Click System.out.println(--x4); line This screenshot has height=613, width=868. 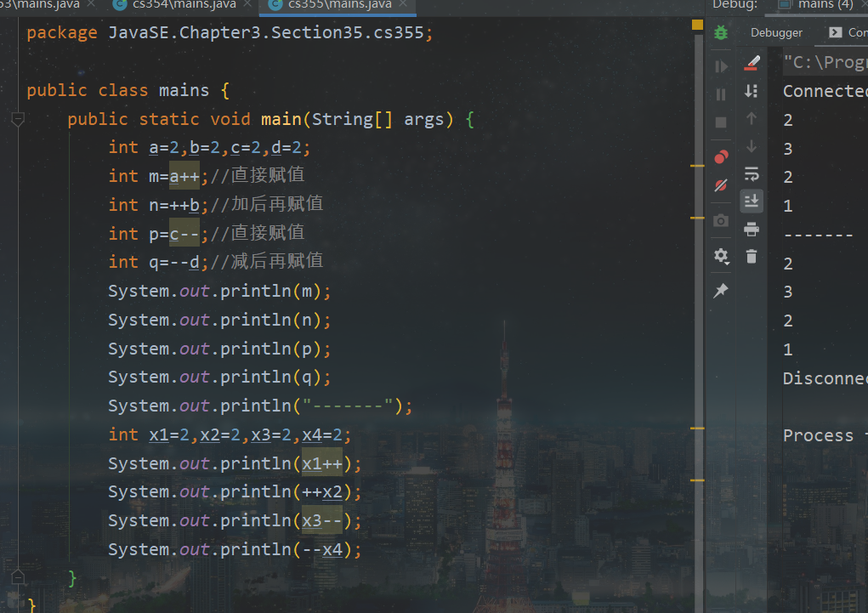[235, 549]
